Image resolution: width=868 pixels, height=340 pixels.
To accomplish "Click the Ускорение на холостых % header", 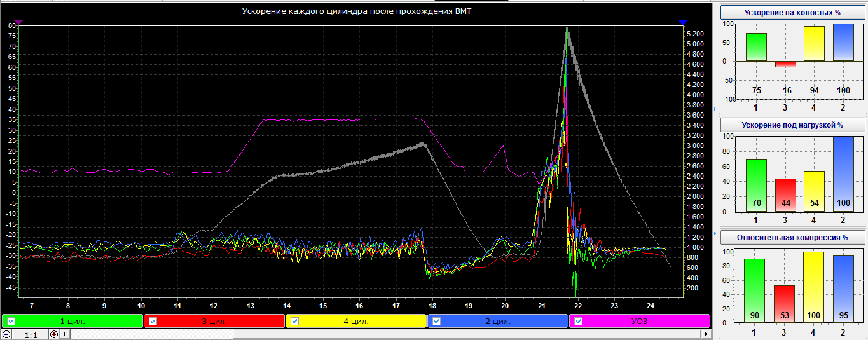I will 792,13.
